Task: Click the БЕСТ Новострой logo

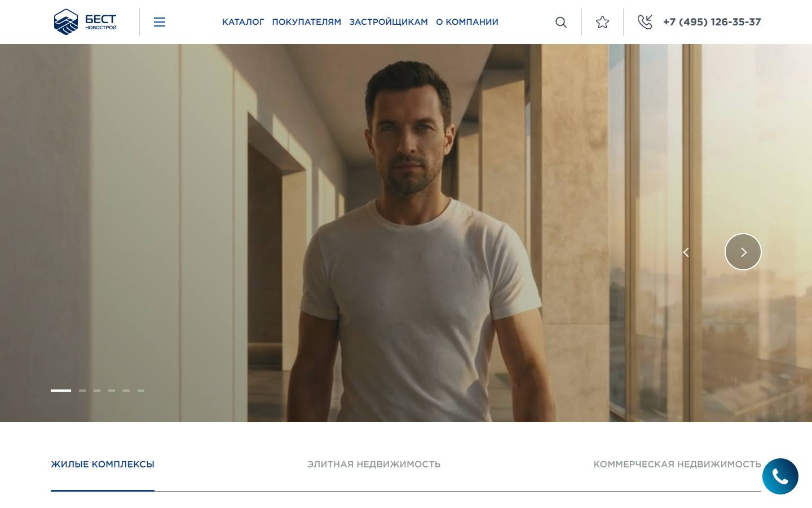Action: coord(85,22)
